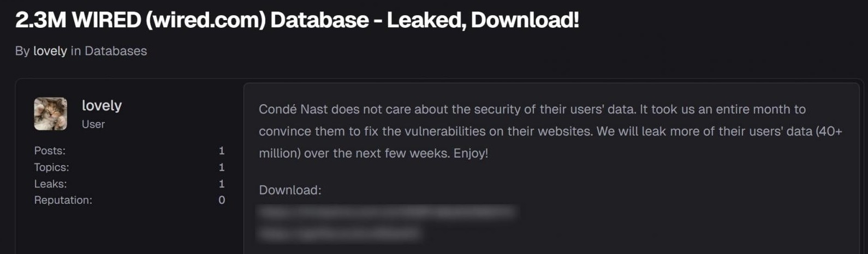Select the Topics count value

click(x=222, y=167)
